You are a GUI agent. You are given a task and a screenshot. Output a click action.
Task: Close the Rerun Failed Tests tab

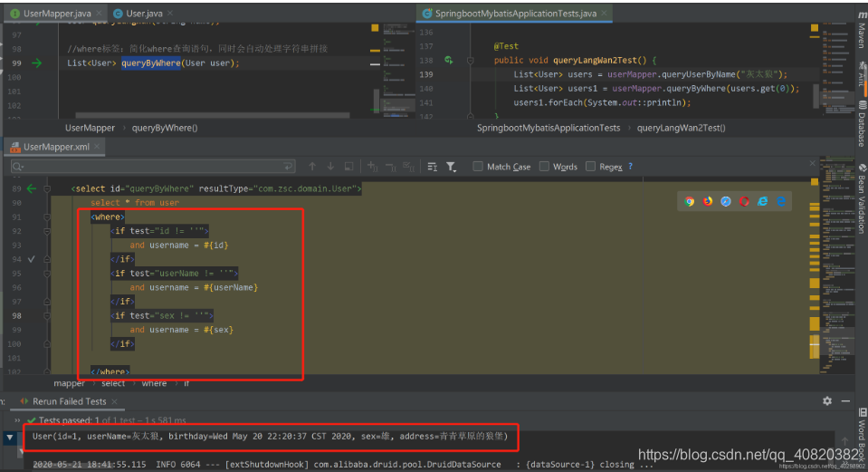click(114, 401)
